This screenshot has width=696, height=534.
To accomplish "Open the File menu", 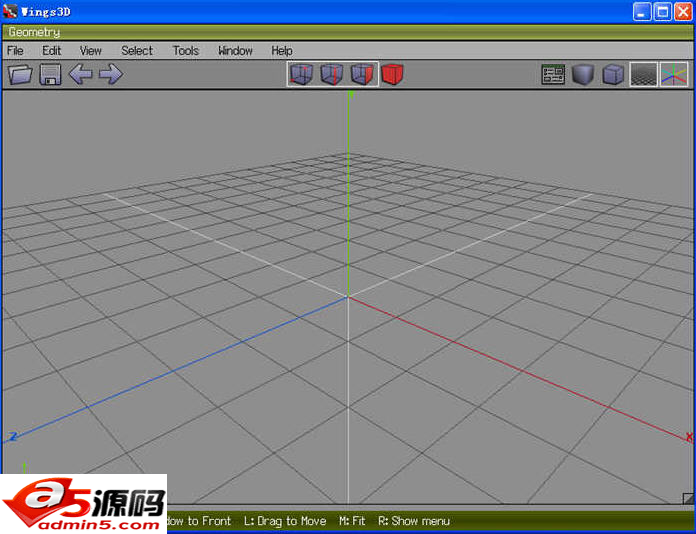I will point(16,51).
